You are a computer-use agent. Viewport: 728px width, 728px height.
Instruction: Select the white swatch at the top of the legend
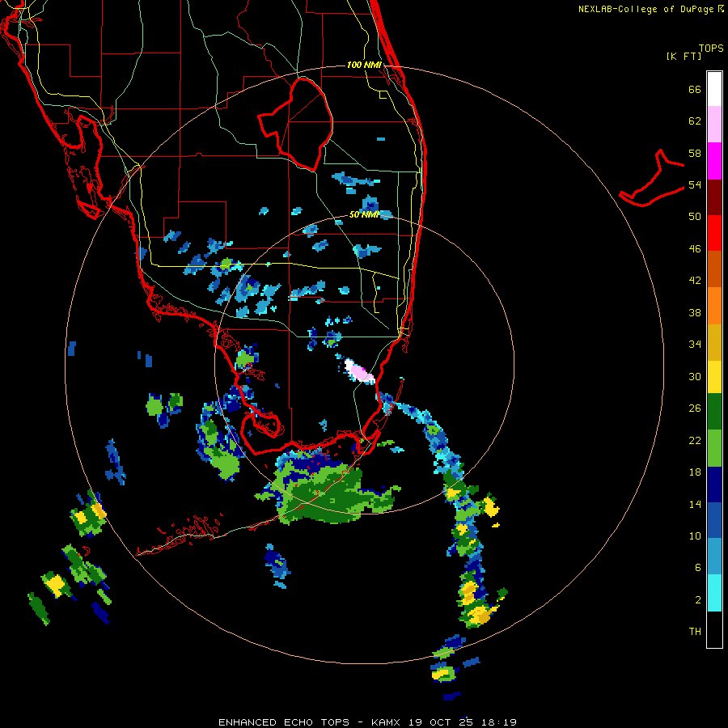pyautogui.click(x=714, y=89)
